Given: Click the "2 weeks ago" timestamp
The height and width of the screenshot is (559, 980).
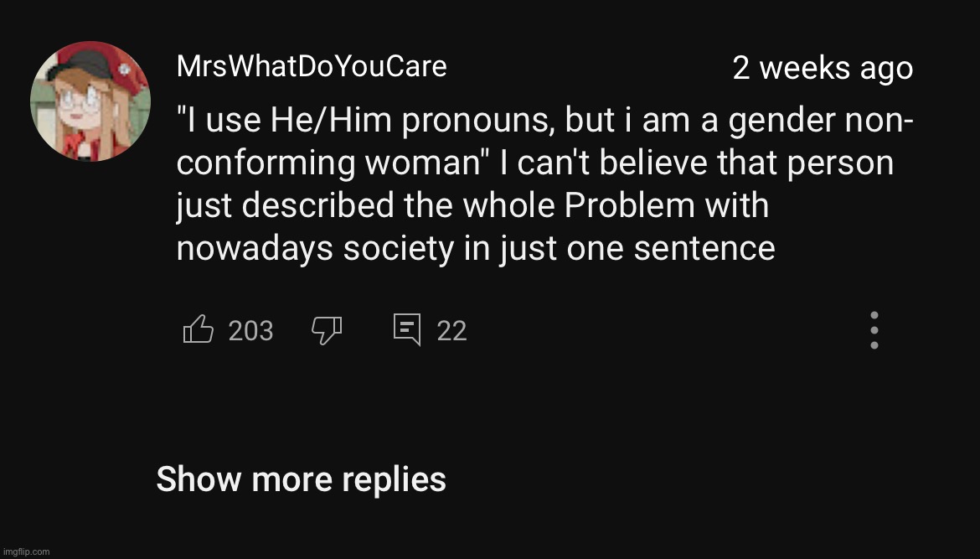Looking at the screenshot, I should coord(823,68).
